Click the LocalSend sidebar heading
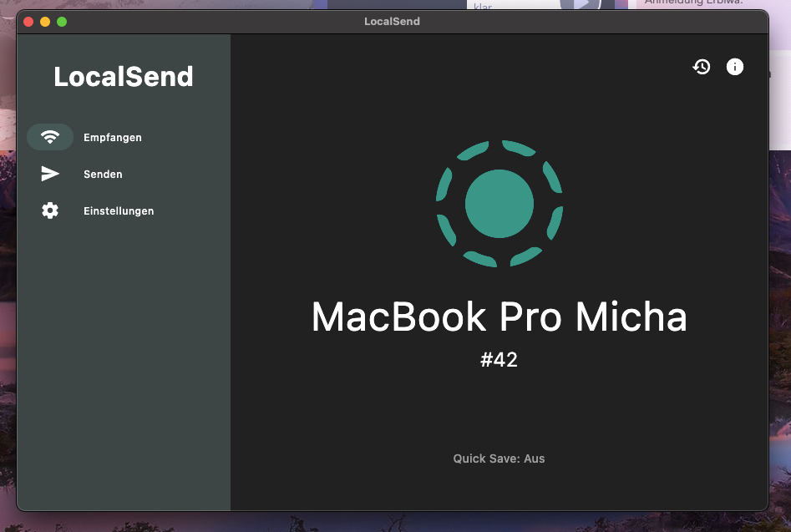 click(124, 77)
